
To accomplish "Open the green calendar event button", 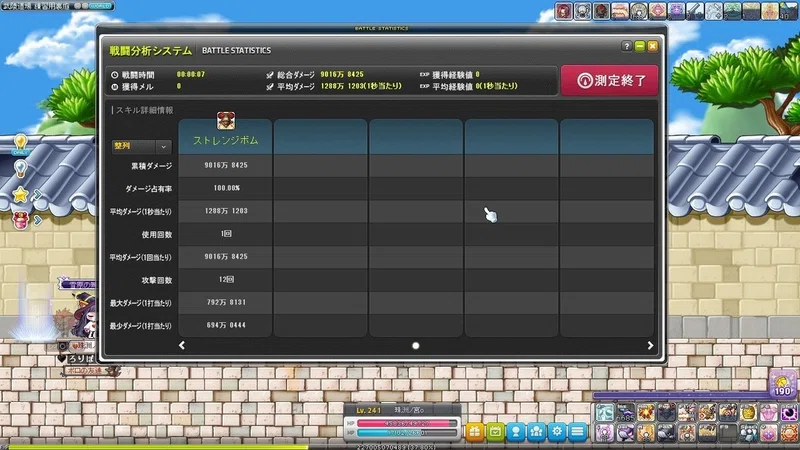I will 495,432.
